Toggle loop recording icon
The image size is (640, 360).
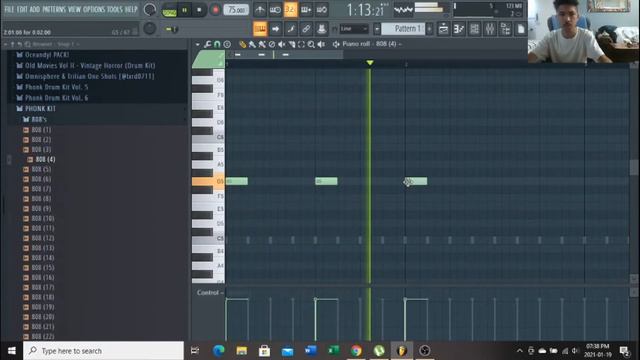(x=322, y=10)
